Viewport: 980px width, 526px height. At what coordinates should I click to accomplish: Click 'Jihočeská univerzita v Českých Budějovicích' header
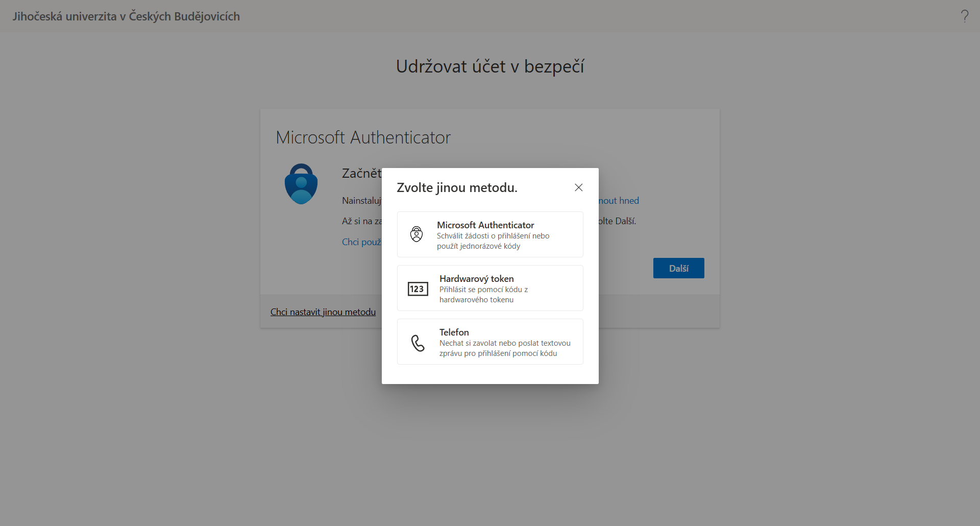(126, 16)
